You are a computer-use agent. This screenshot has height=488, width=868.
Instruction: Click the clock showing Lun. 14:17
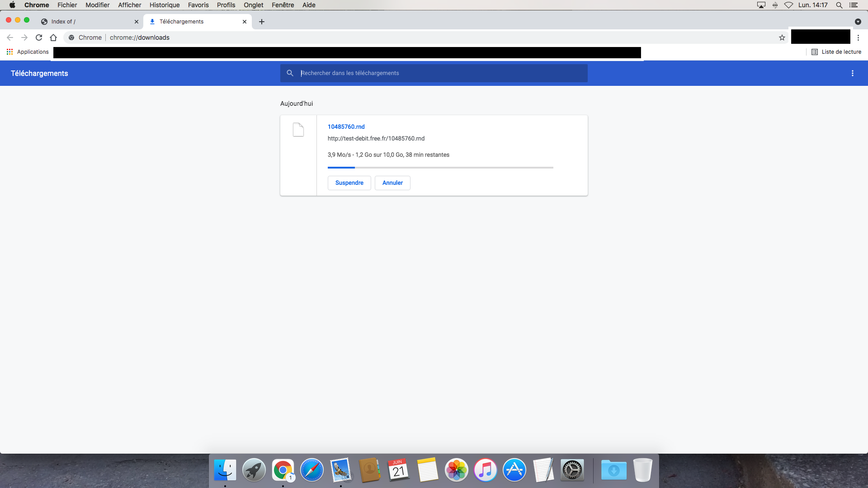813,5
